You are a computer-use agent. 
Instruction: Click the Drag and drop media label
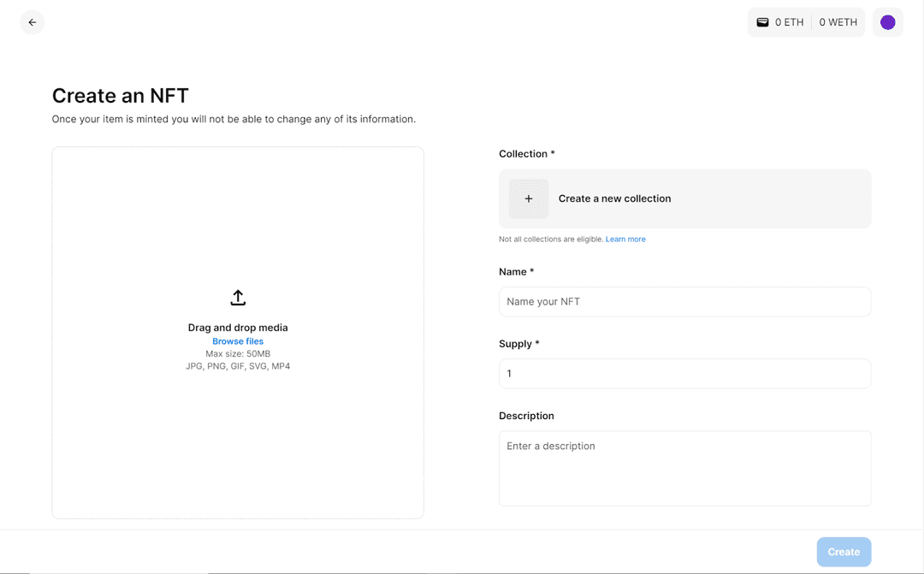[237, 328]
